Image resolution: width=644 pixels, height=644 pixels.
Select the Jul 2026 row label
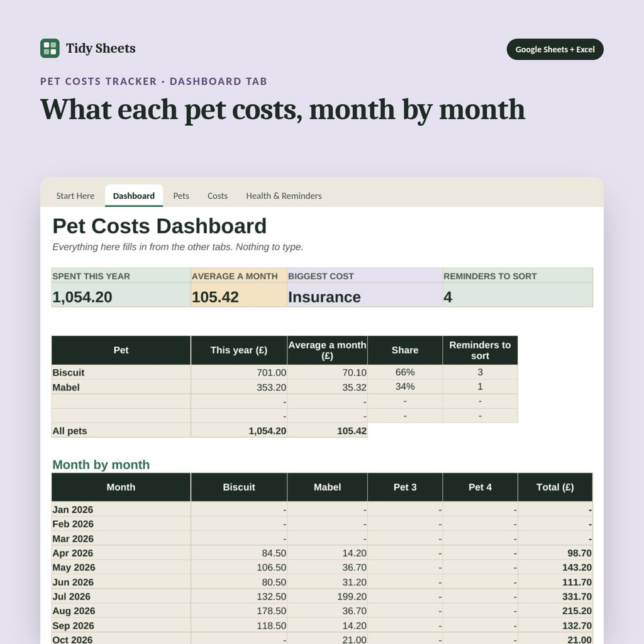click(121, 596)
